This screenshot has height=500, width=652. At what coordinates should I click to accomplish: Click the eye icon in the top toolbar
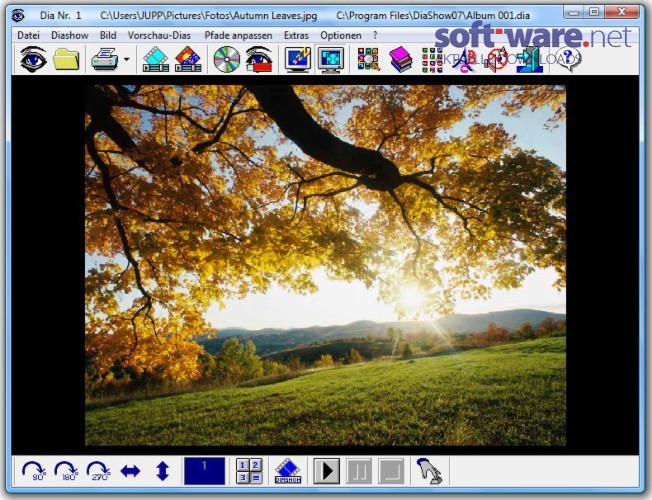(33, 59)
